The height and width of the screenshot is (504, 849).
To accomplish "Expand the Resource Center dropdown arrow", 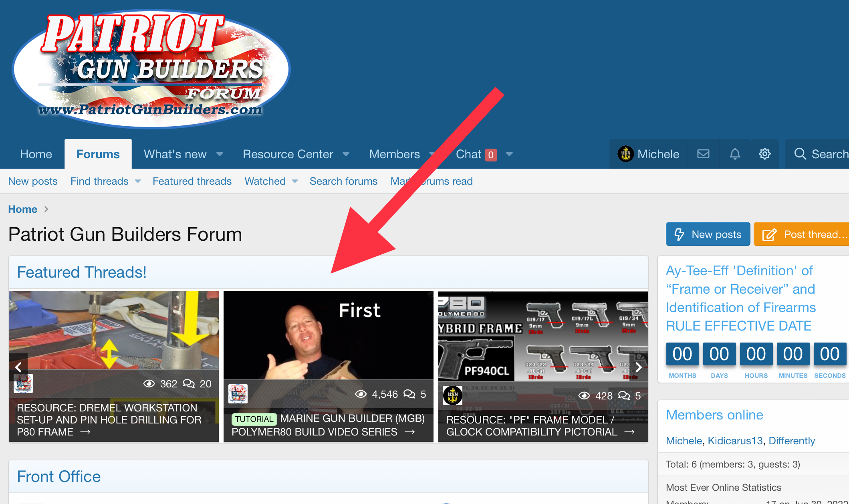I will click(x=346, y=154).
